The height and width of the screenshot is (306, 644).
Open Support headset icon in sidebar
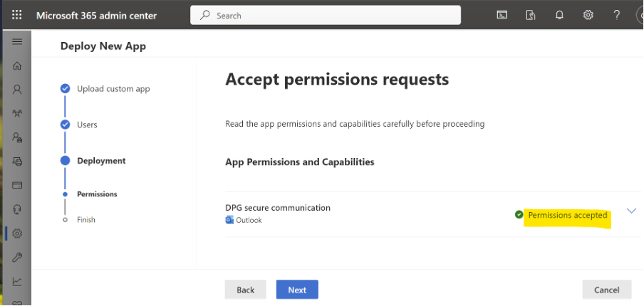coord(17,209)
